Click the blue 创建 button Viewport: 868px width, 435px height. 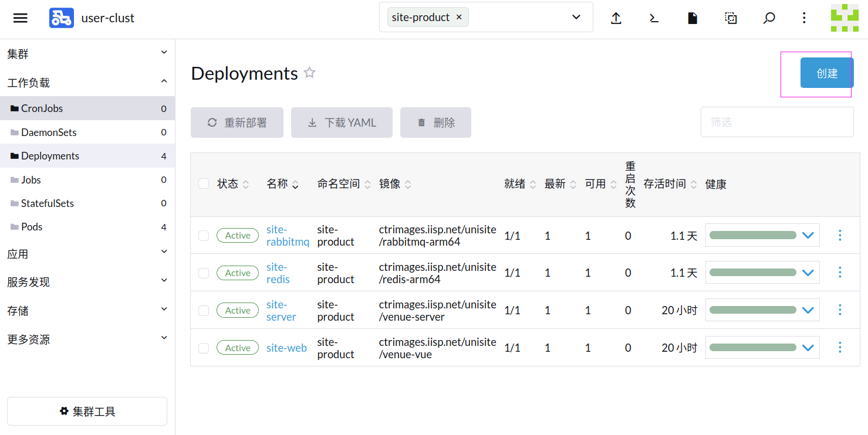pos(826,73)
